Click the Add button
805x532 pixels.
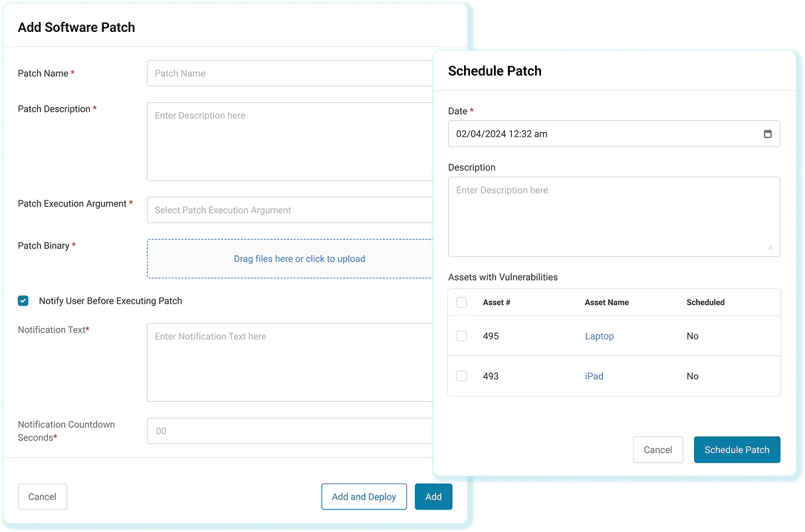click(433, 497)
